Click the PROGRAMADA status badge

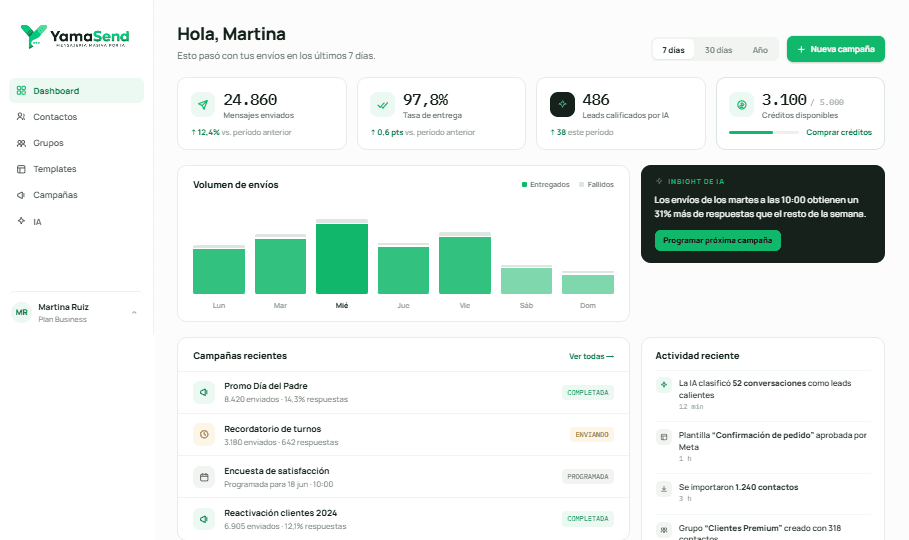click(588, 477)
